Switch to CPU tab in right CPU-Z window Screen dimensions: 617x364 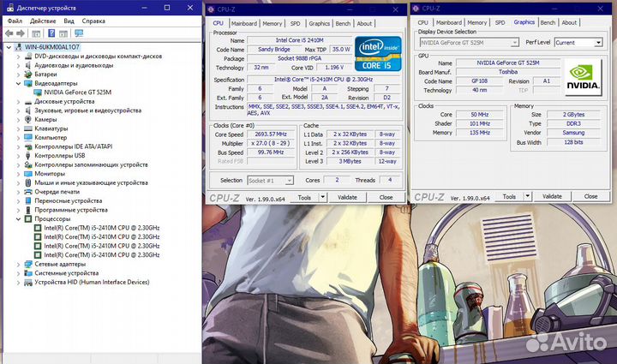pyautogui.click(x=423, y=23)
